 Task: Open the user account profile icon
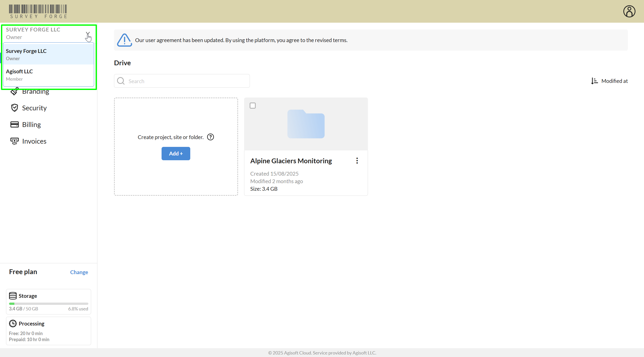tap(629, 11)
